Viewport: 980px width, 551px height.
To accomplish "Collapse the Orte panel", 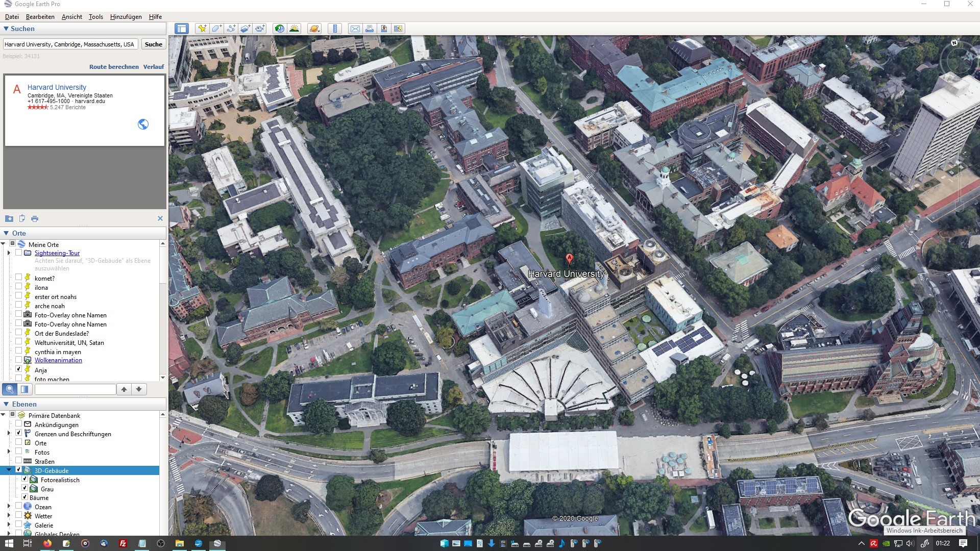I will [x=6, y=233].
